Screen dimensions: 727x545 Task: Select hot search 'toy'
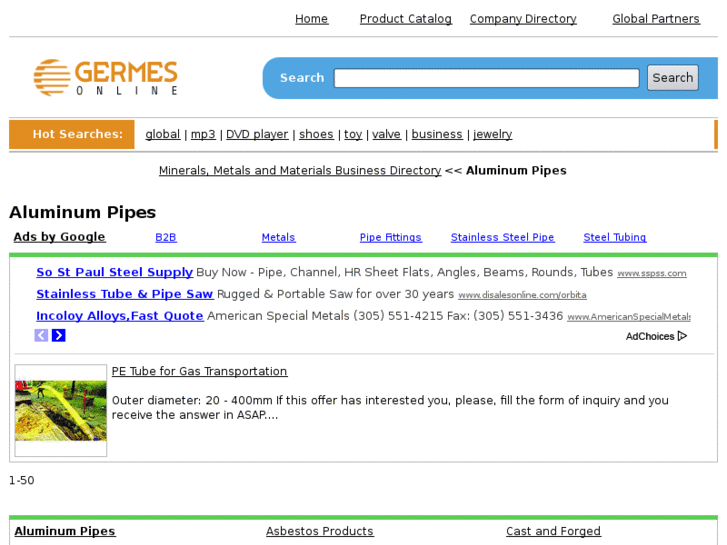(x=353, y=135)
